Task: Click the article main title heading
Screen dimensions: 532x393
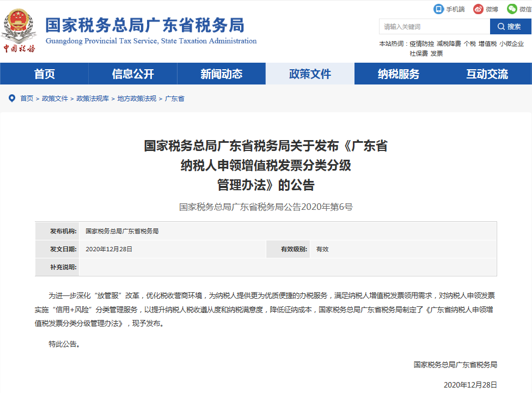Action: pyautogui.click(x=266, y=165)
